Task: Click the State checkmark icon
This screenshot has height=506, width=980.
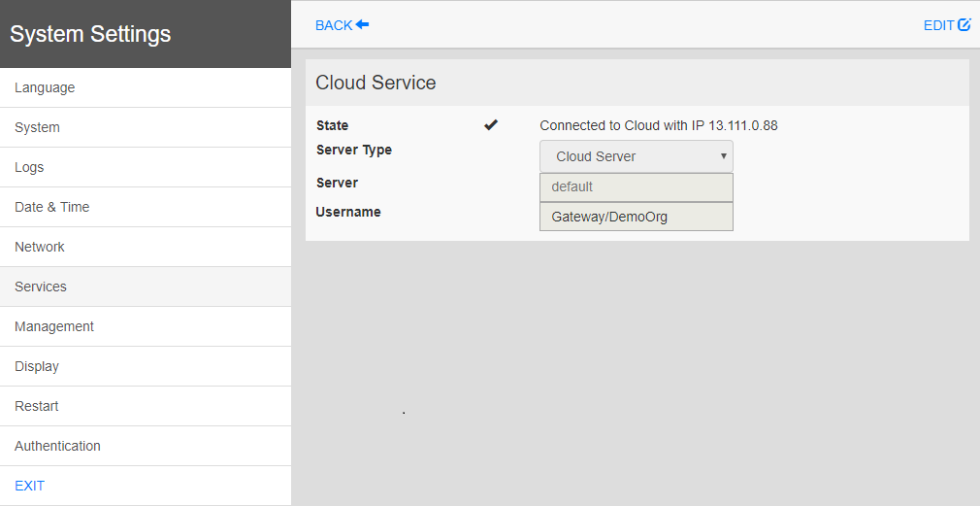Action: (491, 125)
